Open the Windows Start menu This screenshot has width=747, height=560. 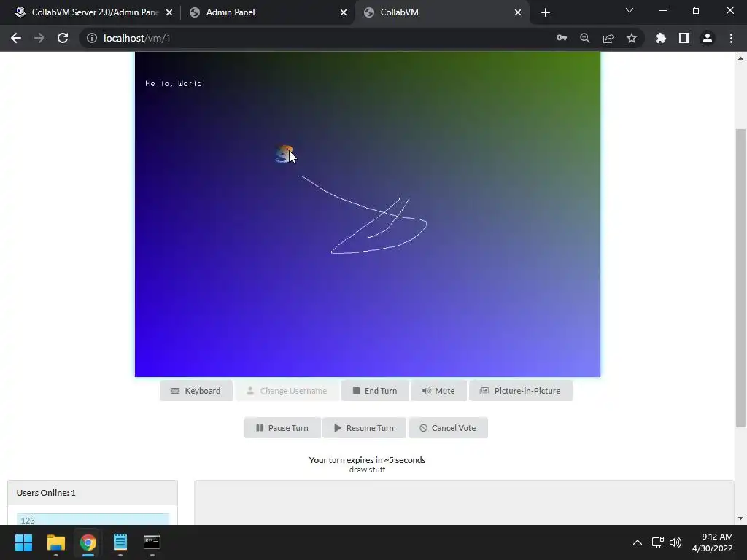(23, 542)
